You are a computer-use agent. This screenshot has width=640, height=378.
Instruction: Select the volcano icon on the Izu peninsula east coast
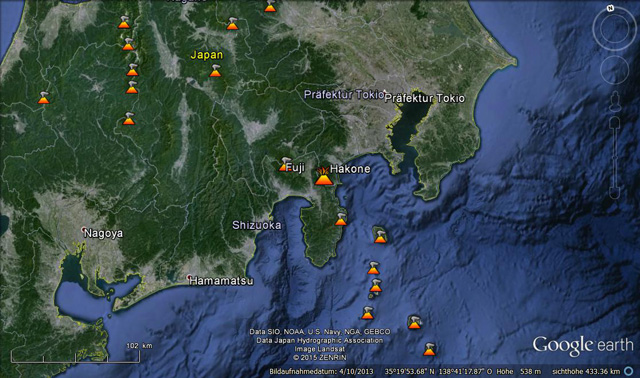(x=341, y=220)
